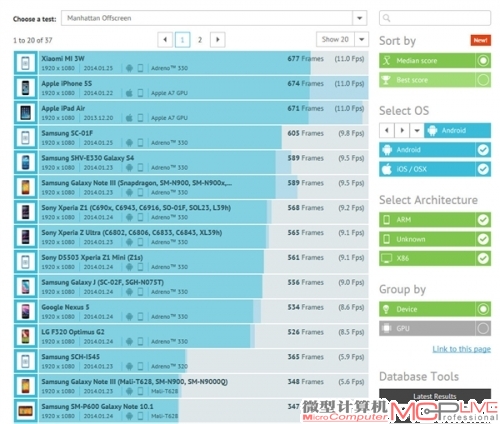Click Android icon in Google Nexus 5 row
Viewport: 500px width, 424px height.
pyautogui.click(x=129, y=316)
